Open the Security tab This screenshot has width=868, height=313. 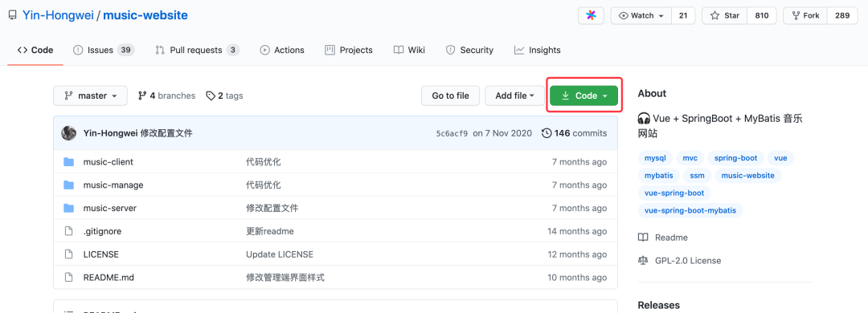469,50
